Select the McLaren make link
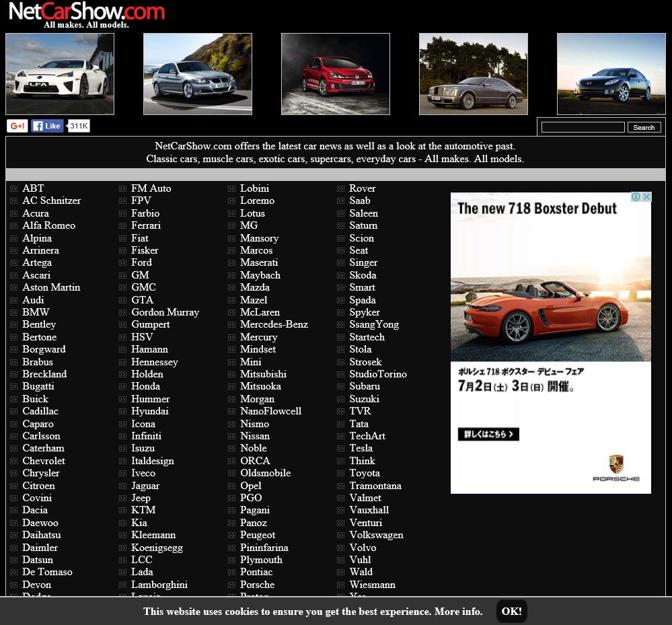 point(260,312)
